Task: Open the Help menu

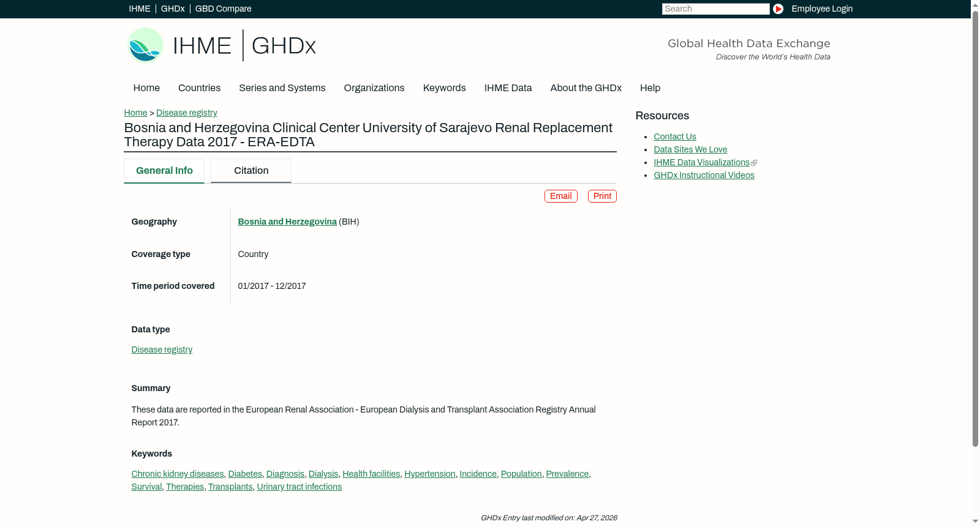Action: [650, 88]
